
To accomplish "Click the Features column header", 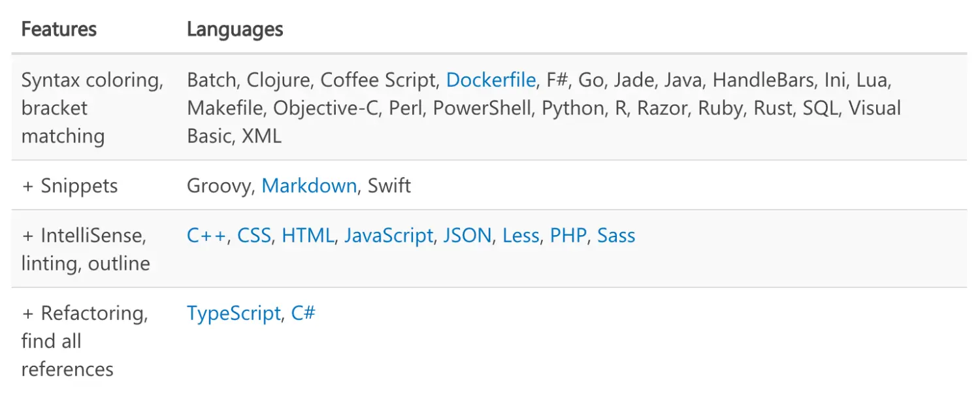I will click(59, 30).
